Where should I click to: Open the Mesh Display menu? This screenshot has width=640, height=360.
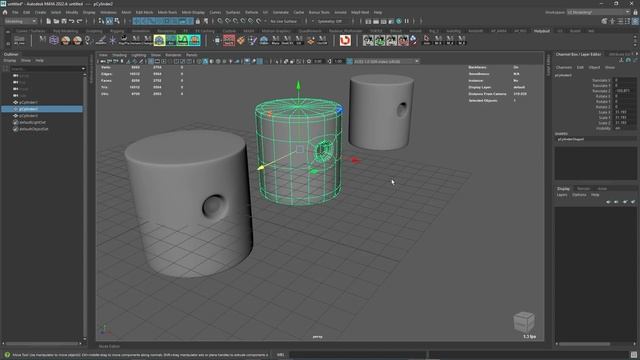coord(193,12)
